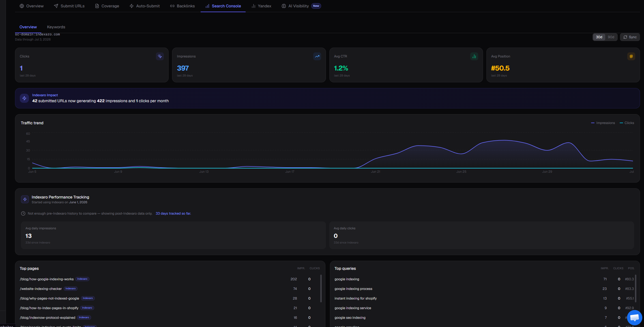Click the lightning icon next to Auto-Submit
This screenshot has width=644, height=327.
pos(132,6)
